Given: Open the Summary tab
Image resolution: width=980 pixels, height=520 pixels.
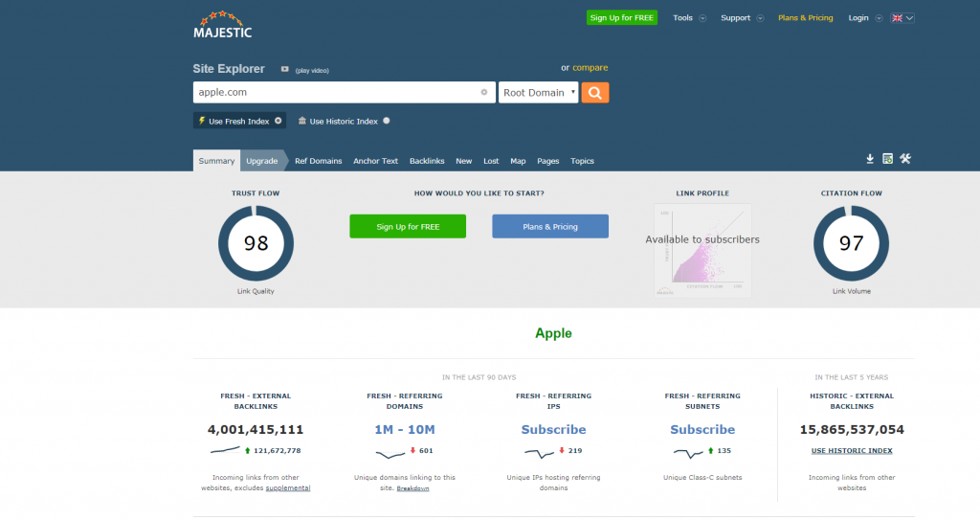Looking at the screenshot, I should [x=216, y=161].
